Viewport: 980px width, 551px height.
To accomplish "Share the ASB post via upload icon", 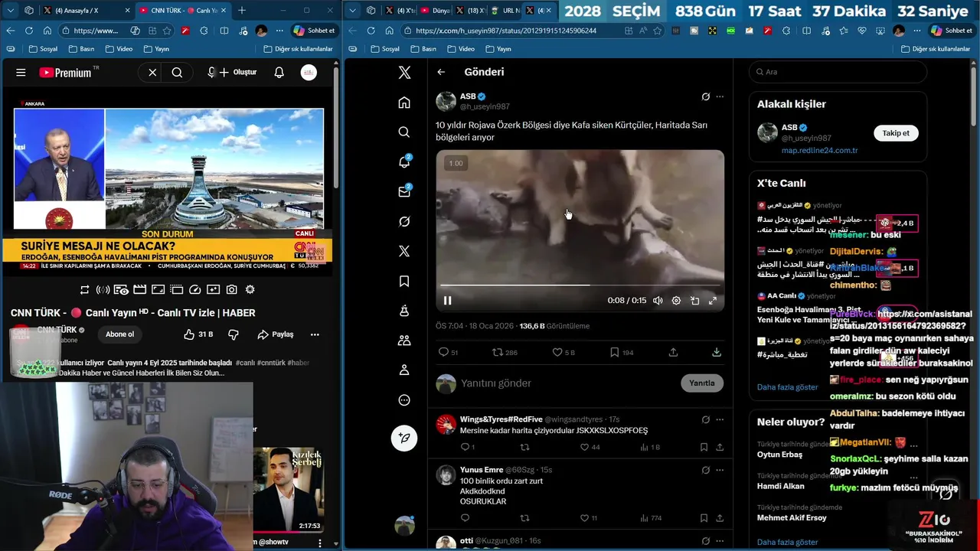I will pyautogui.click(x=673, y=352).
